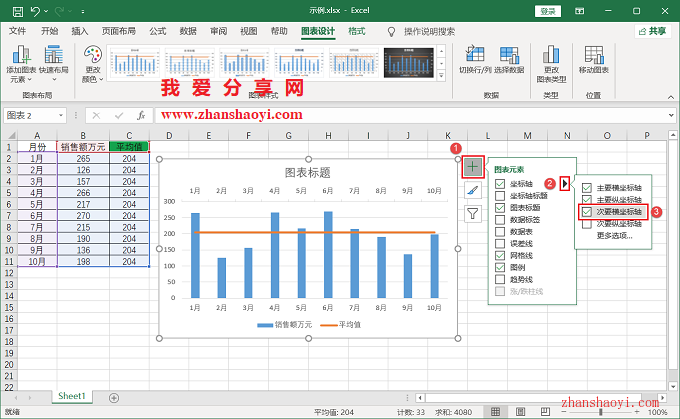
Task: Expand the Axes submenu arrow
Action: point(565,184)
